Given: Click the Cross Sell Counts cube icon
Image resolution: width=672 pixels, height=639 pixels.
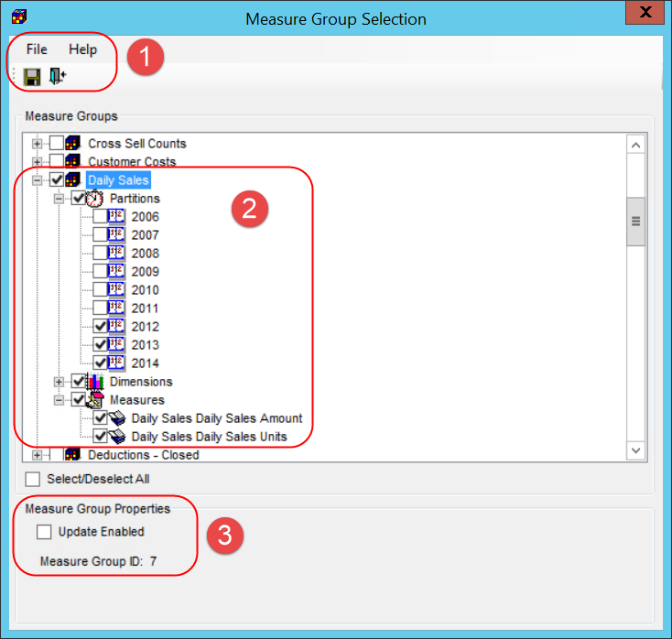Looking at the screenshot, I should (x=73, y=144).
